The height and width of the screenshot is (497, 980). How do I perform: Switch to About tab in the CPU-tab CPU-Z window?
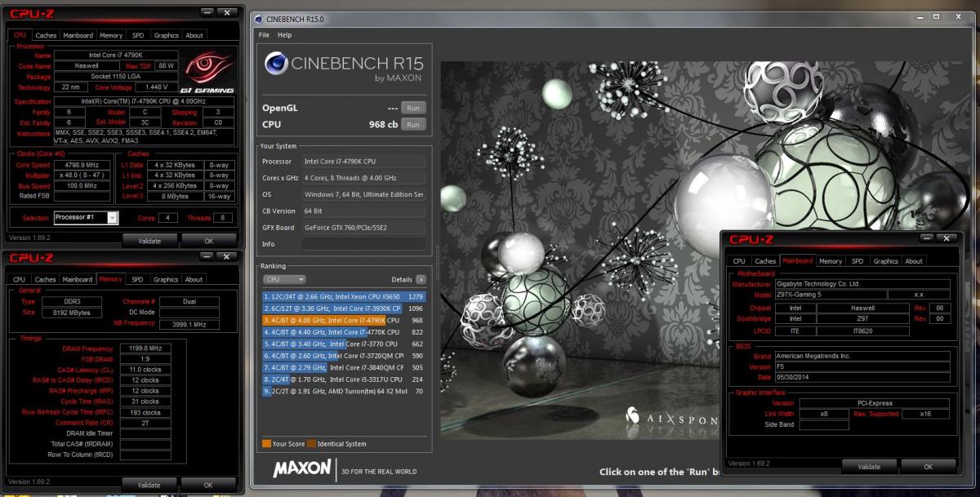pos(194,35)
